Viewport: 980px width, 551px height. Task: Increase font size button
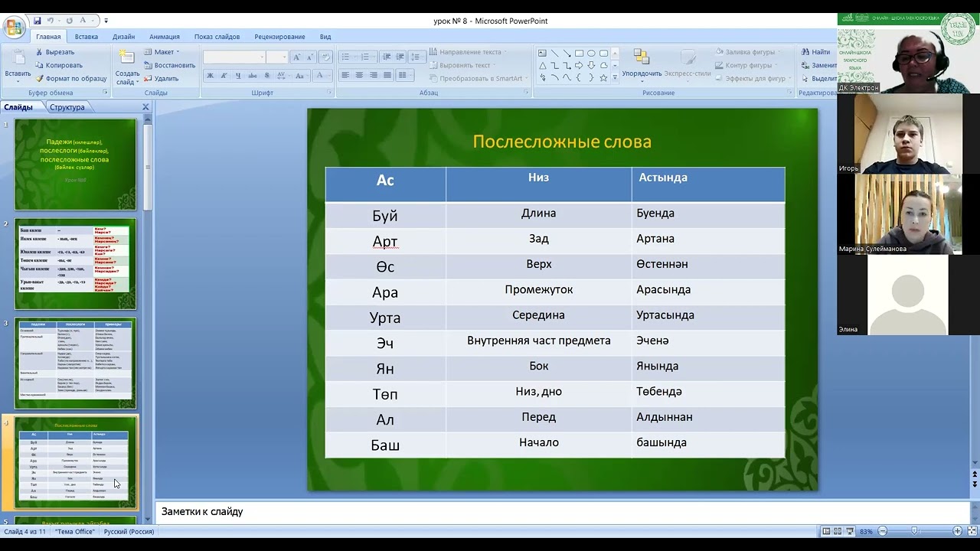[297, 57]
